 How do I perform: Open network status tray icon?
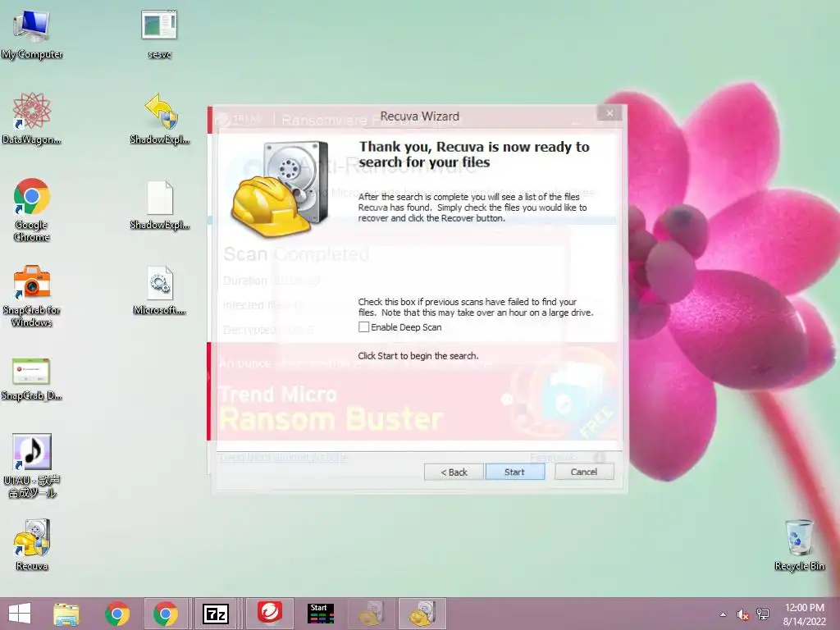(x=762, y=614)
